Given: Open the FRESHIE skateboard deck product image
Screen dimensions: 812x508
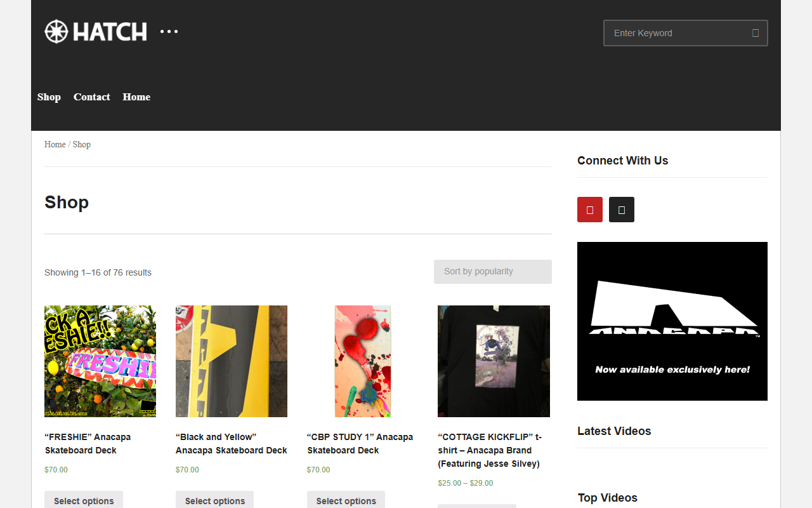Looking at the screenshot, I should click(x=100, y=361).
